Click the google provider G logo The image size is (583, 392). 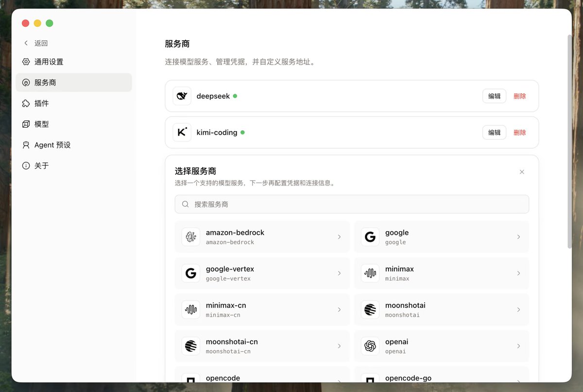point(370,237)
